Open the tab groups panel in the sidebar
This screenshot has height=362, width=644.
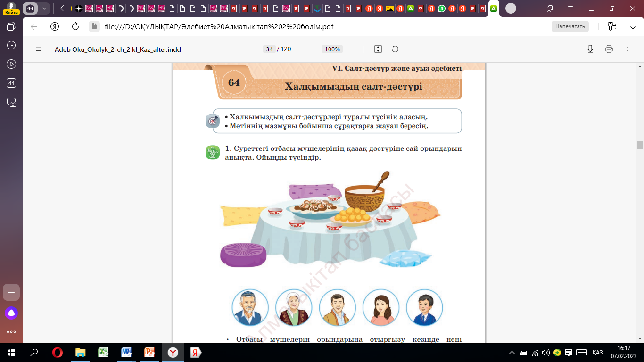11,27
